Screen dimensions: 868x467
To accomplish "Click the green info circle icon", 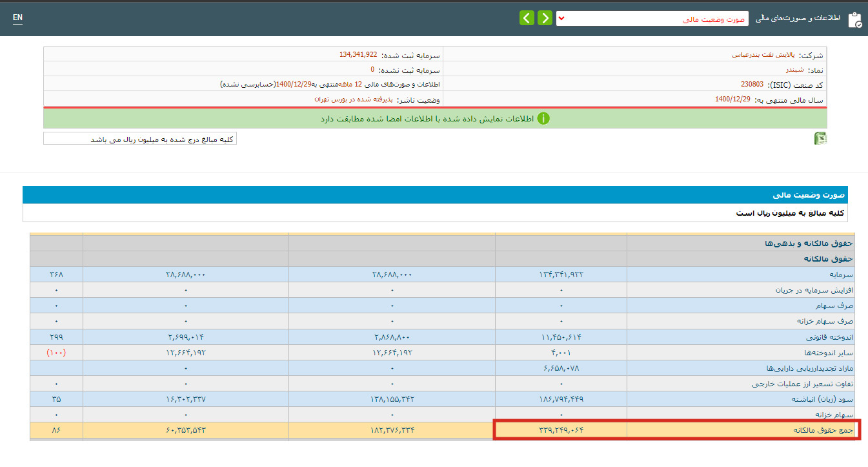I will 543,119.
